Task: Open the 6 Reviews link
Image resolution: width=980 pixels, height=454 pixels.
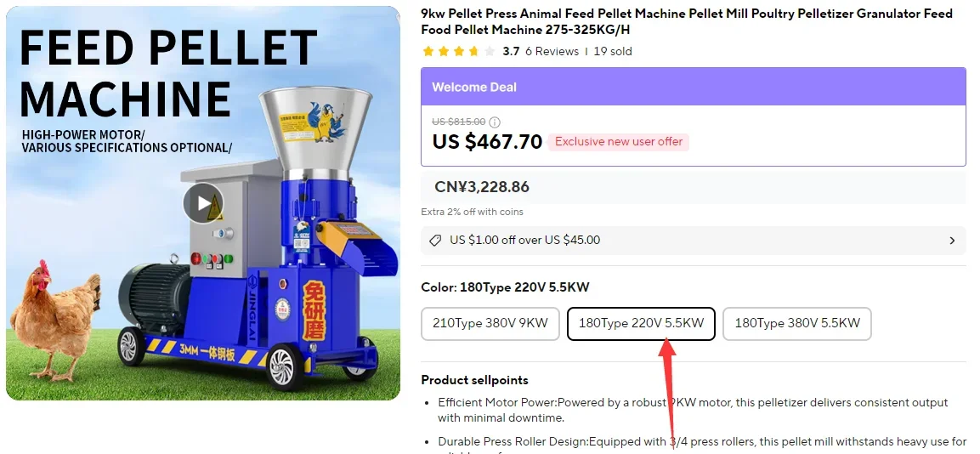Action: click(x=552, y=51)
